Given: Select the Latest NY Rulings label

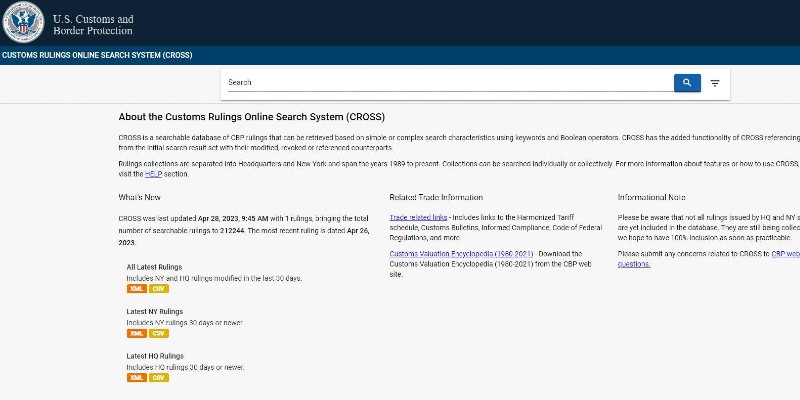Looking at the screenshot, I should (x=155, y=311).
